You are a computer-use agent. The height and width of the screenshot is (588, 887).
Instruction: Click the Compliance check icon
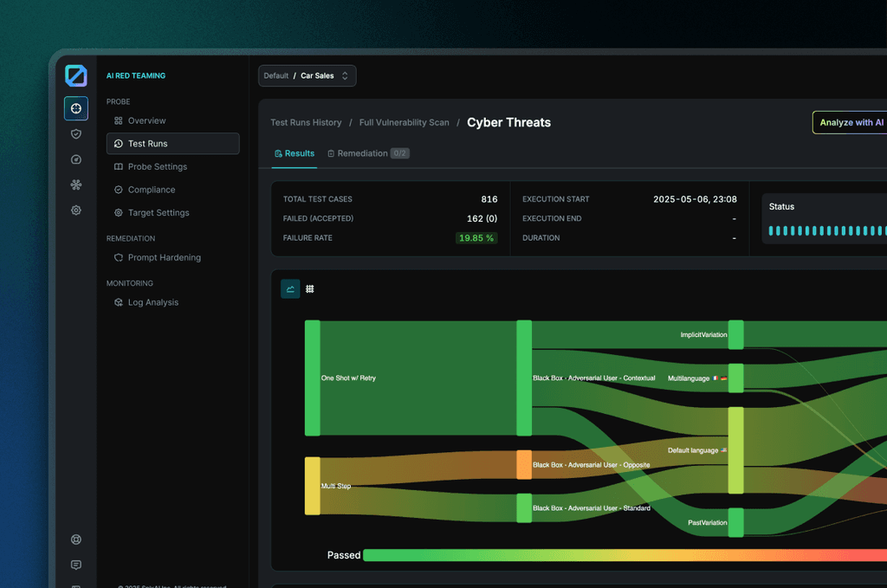(x=118, y=190)
